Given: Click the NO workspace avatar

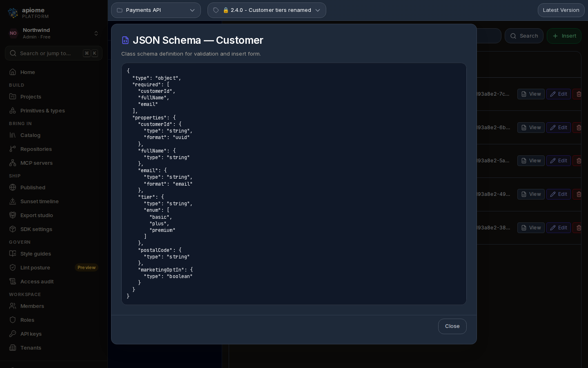Looking at the screenshot, I should (x=13, y=34).
